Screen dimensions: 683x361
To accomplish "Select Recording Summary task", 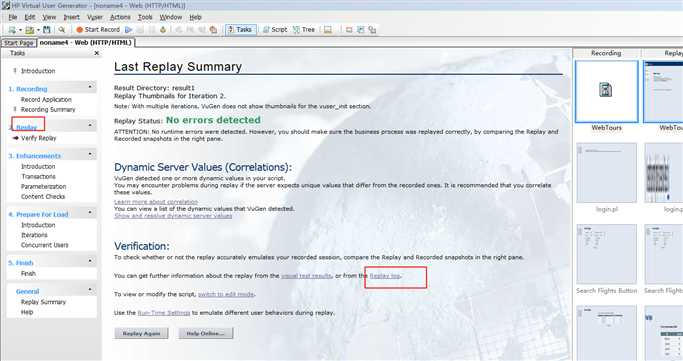I will pos(48,109).
